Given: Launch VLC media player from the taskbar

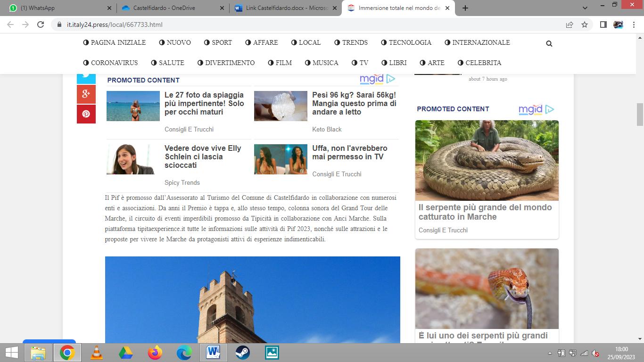Looking at the screenshot, I should point(97,353).
